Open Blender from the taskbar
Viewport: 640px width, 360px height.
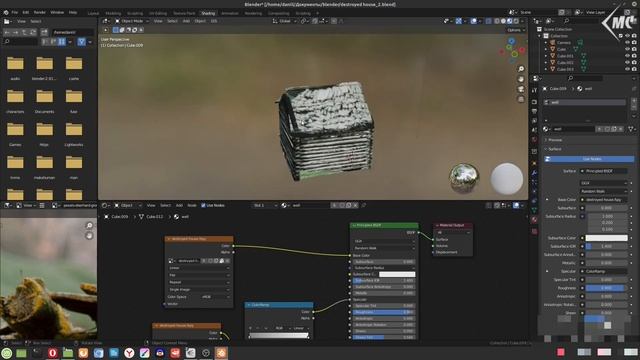(221, 353)
